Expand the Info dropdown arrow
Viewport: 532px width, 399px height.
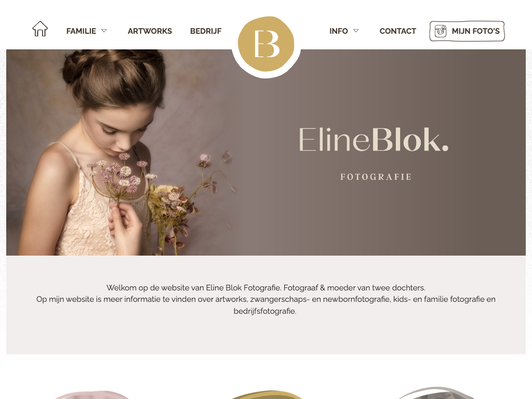[356, 31]
